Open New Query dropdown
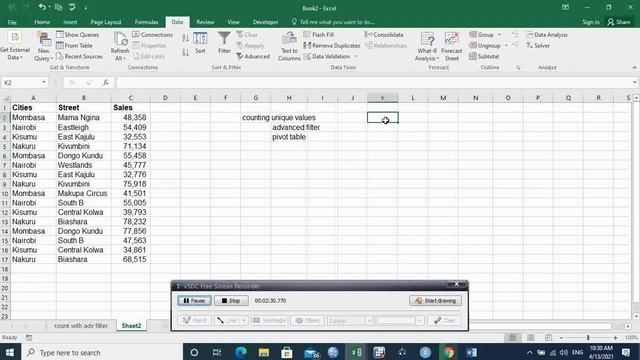 click(x=43, y=46)
